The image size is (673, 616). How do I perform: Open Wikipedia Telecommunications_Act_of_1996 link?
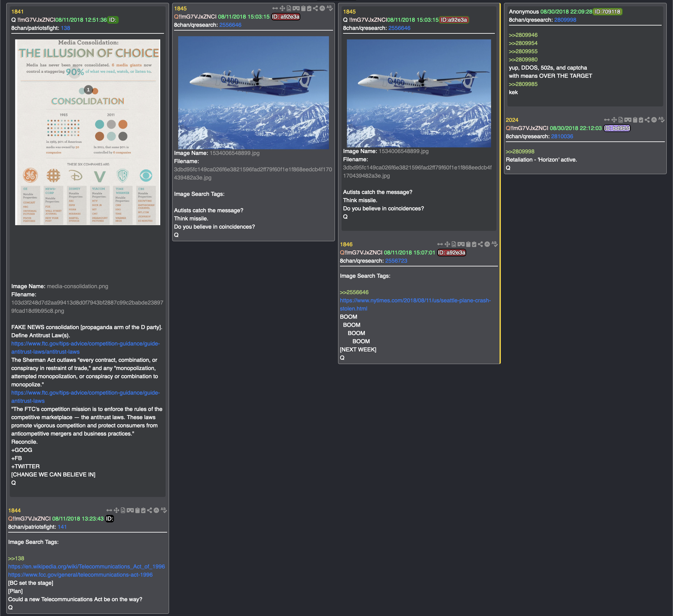point(87,566)
